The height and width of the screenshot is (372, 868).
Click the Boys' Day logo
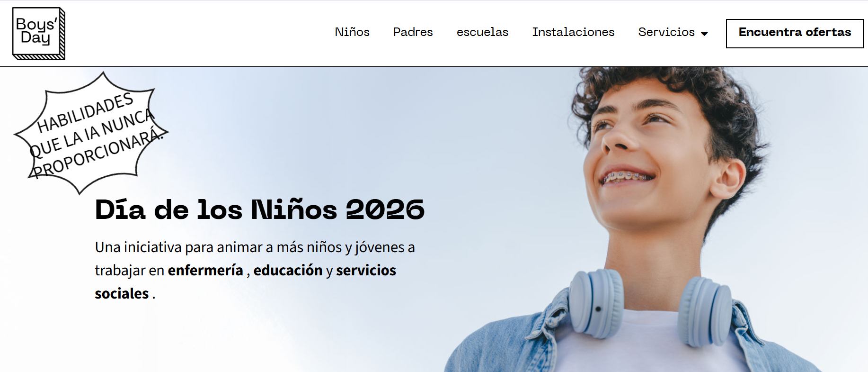(39, 34)
